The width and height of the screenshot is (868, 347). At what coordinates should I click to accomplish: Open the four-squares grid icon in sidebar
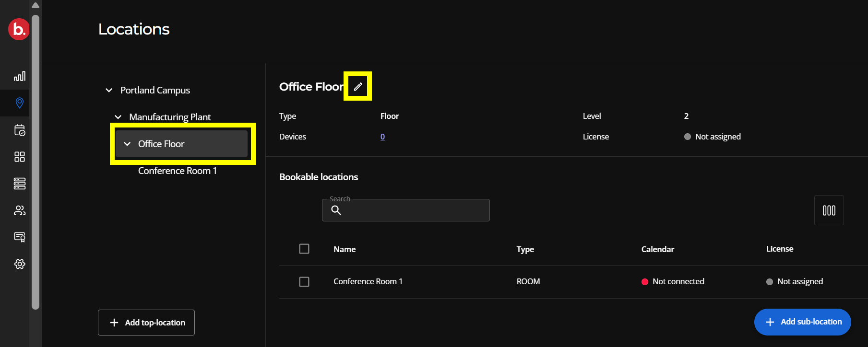tap(20, 157)
